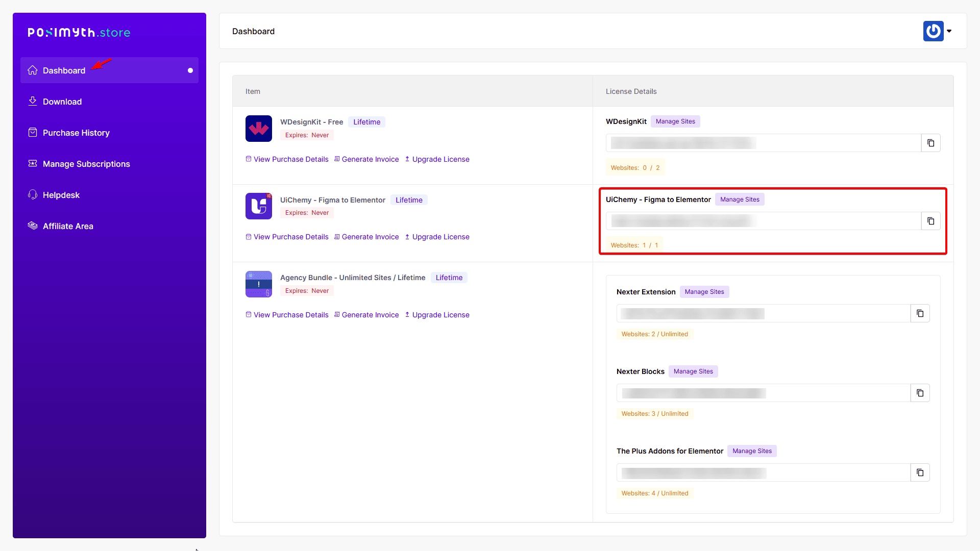Upgrade License for Agency Bundle
Viewport: 980px width, 551px height.
437,315
